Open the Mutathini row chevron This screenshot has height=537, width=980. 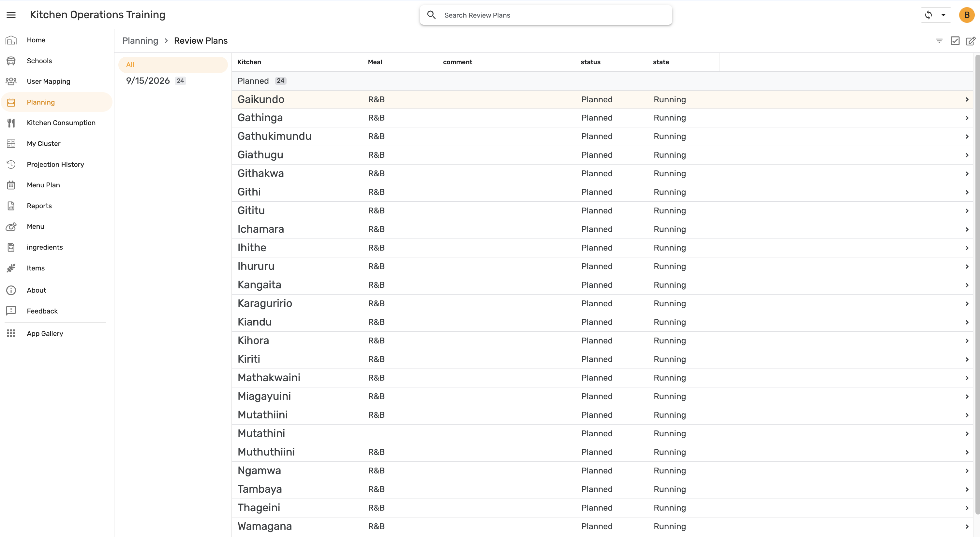point(967,434)
